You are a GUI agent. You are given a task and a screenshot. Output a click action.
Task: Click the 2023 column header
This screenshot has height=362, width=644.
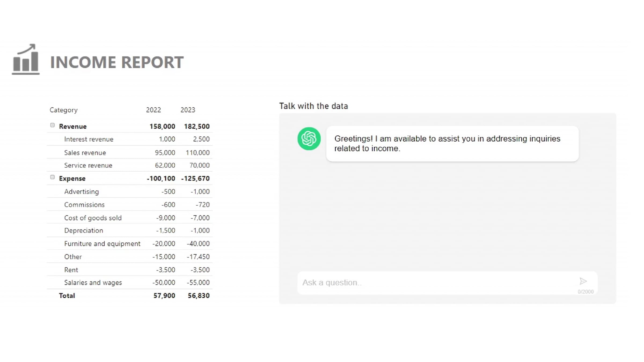(188, 110)
